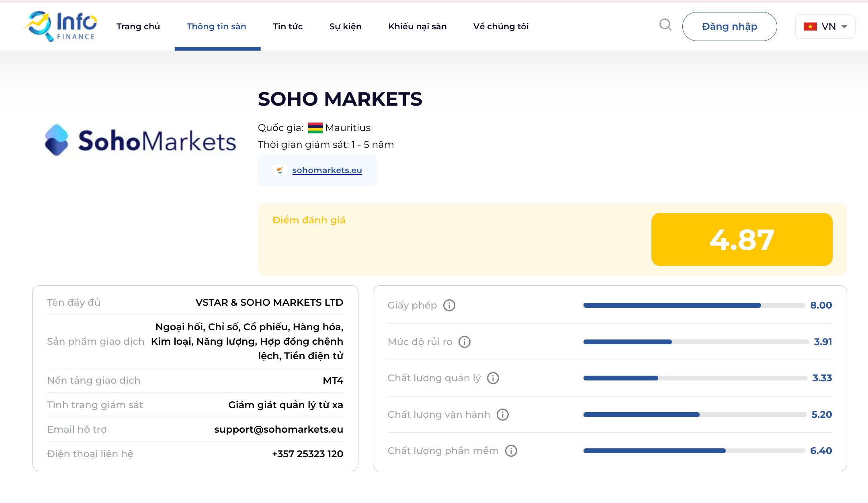The width and height of the screenshot is (868, 503).
Task: Click the 5.20 operation score value
Action: pyautogui.click(x=822, y=415)
